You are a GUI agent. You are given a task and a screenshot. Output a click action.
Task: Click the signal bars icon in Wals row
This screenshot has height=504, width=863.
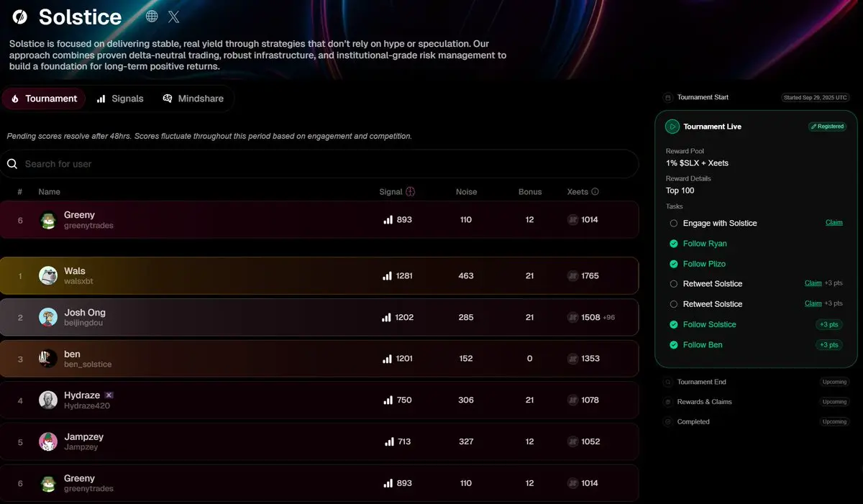click(388, 276)
